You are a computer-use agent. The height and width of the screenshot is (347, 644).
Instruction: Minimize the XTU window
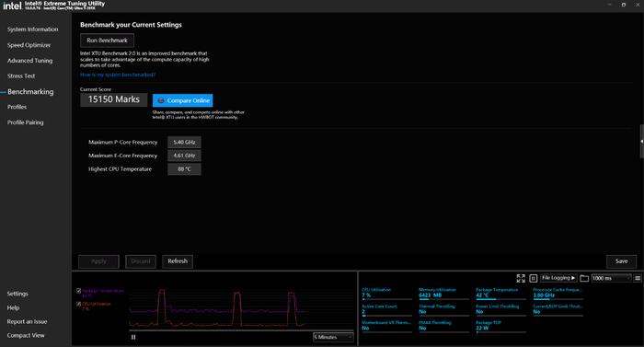point(609,5)
